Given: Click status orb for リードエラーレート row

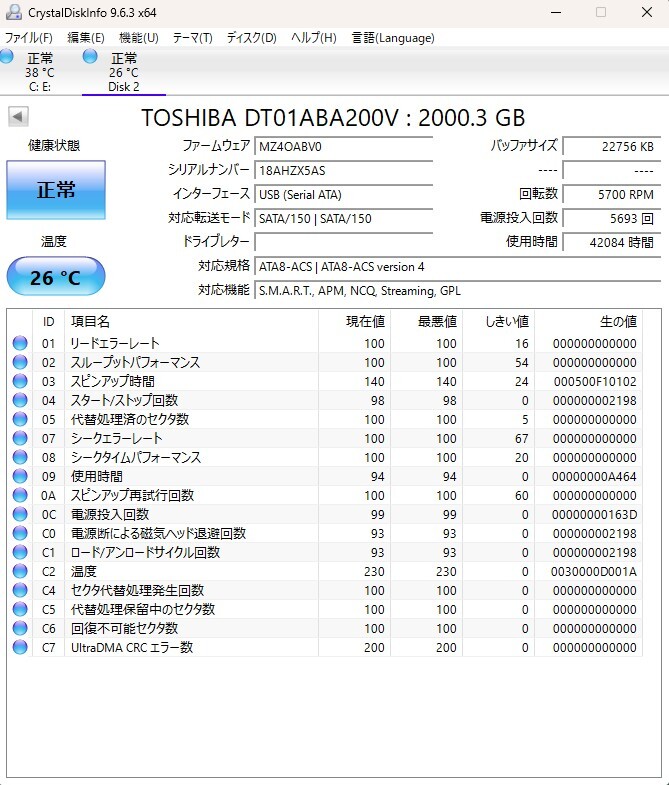Looking at the screenshot, I should pos(20,343).
